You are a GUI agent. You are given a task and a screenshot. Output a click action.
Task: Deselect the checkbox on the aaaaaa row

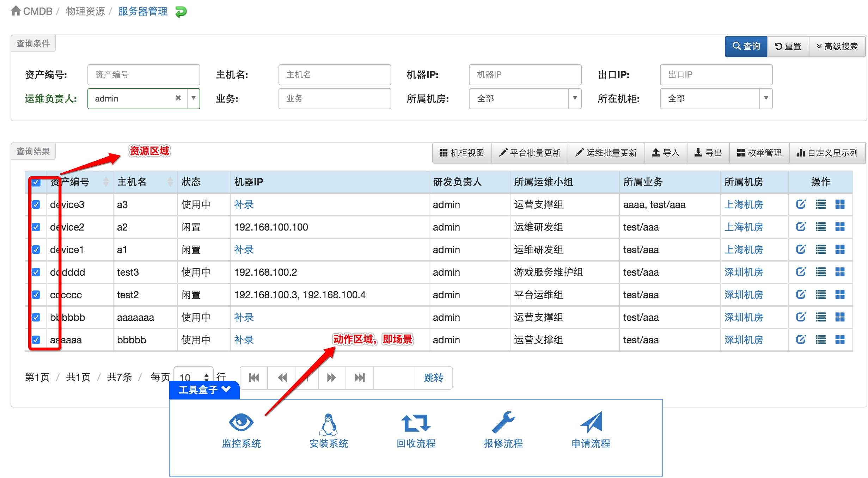[36, 339]
